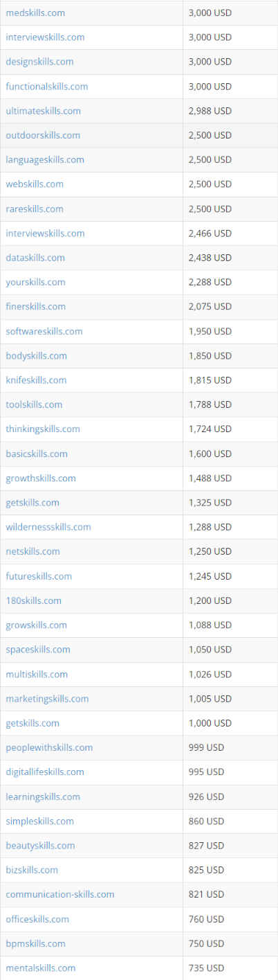
Task: Select marketingskills.com link
Action: coord(47,699)
